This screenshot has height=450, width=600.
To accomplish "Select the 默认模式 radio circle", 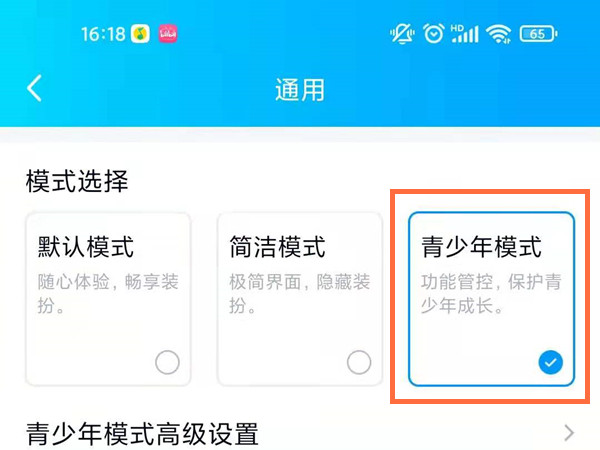I will pos(167,362).
